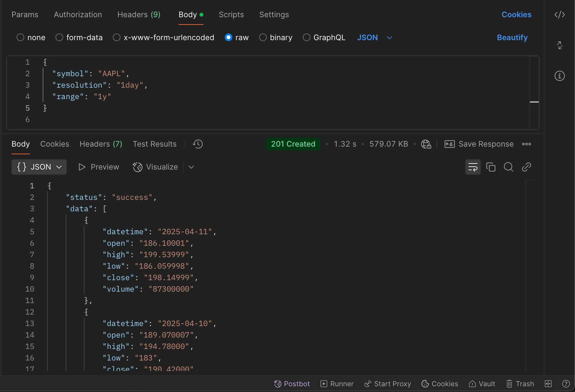Image resolution: width=575 pixels, height=392 pixels.
Task: Click the Visualize response button
Action: (x=155, y=167)
